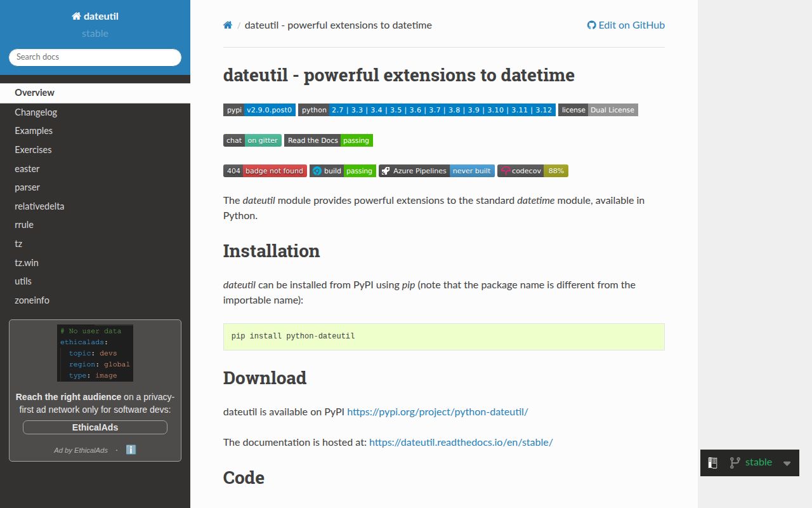Open relativedelta docs
812x508 pixels.
[95, 206]
